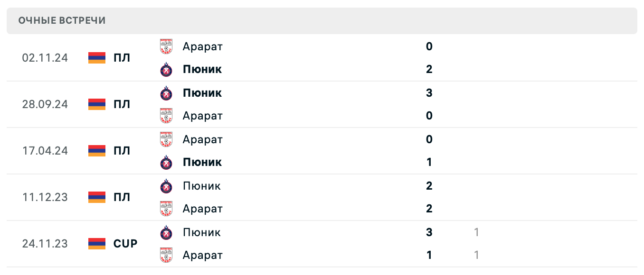
Task: Click the score 3 for Pyunik on 28.09.24
Action: (x=429, y=93)
